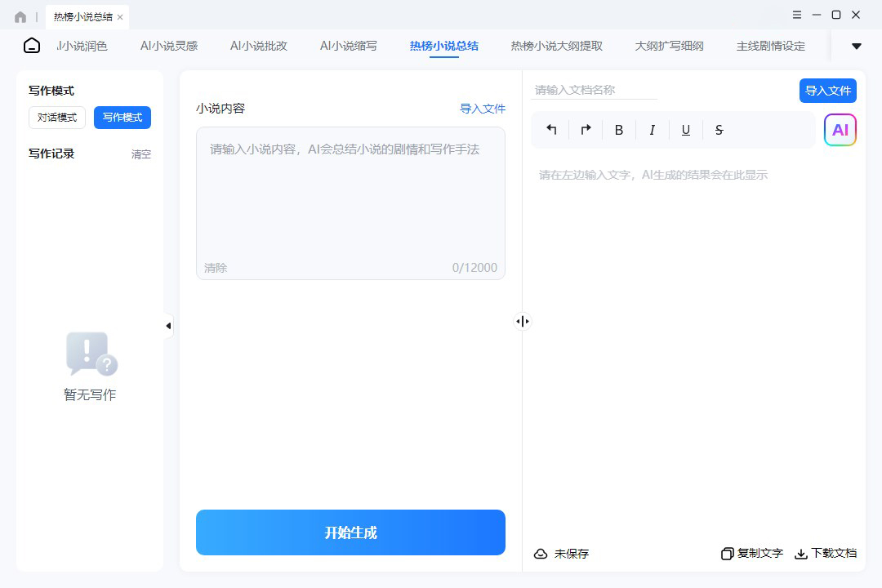Toggle underline formatting
Viewport: 882px width, 588px height.
tap(686, 130)
